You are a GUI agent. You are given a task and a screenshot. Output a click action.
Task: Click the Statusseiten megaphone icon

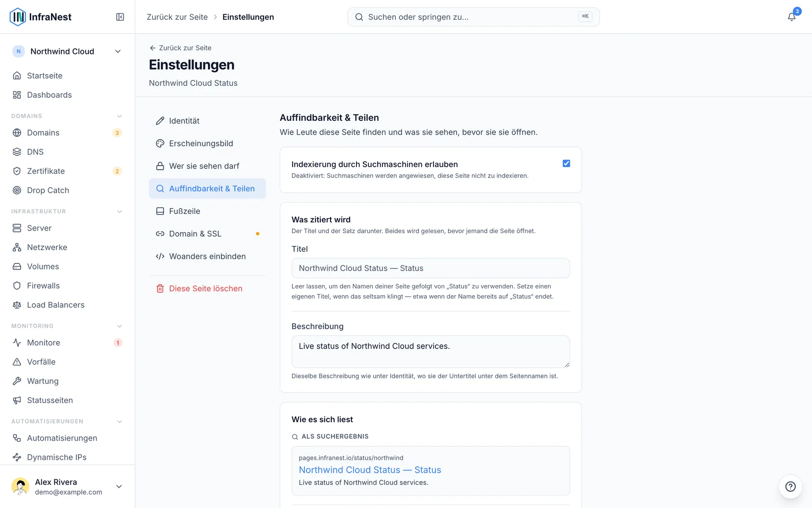point(17,400)
